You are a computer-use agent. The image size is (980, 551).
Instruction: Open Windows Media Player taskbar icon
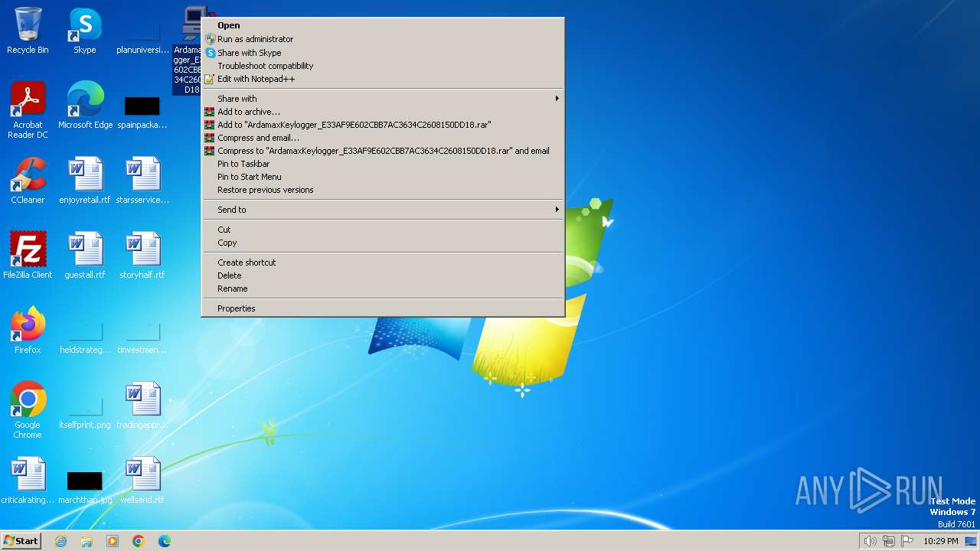pyautogui.click(x=113, y=541)
